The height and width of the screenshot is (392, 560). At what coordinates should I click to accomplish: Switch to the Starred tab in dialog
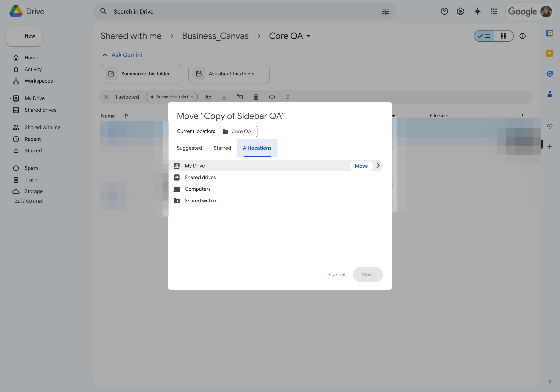pyautogui.click(x=222, y=148)
